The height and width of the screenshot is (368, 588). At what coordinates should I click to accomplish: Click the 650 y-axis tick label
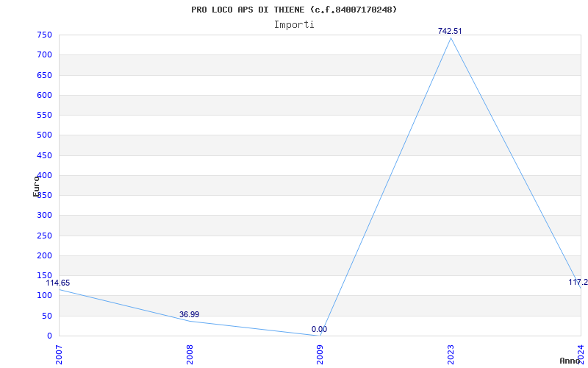pos(44,75)
